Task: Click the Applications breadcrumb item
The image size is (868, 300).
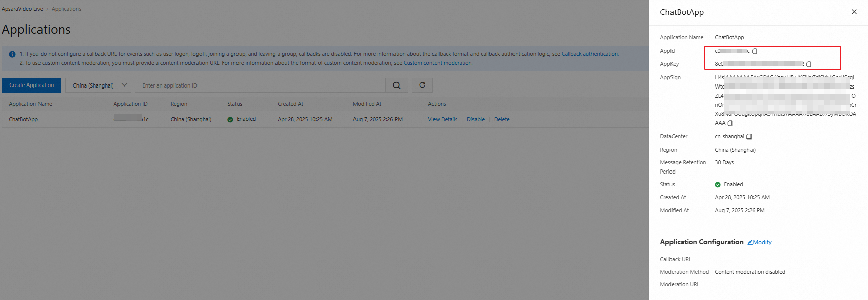Action: click(66, 9)
